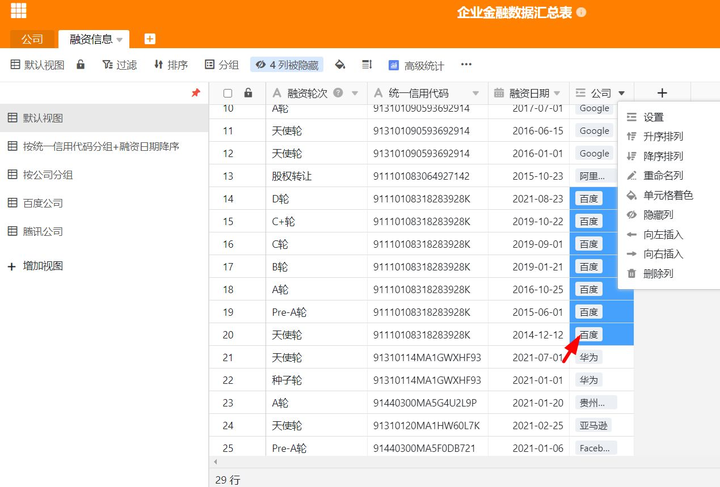Viewport: 720px width, 487px height.
Task: Choose 单元格着色 in the column menu
Action: pos(669,195)
